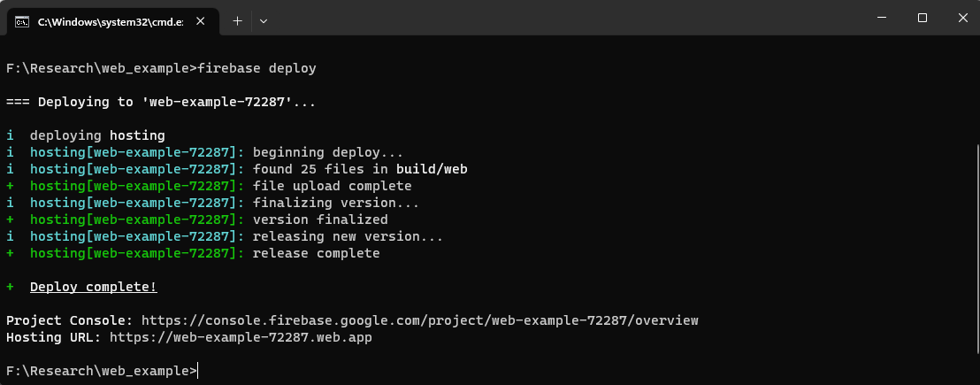
Task: Click the last F:\Research\web_example> prompt line
Action: pyautogui.click(x=102, y=371)
